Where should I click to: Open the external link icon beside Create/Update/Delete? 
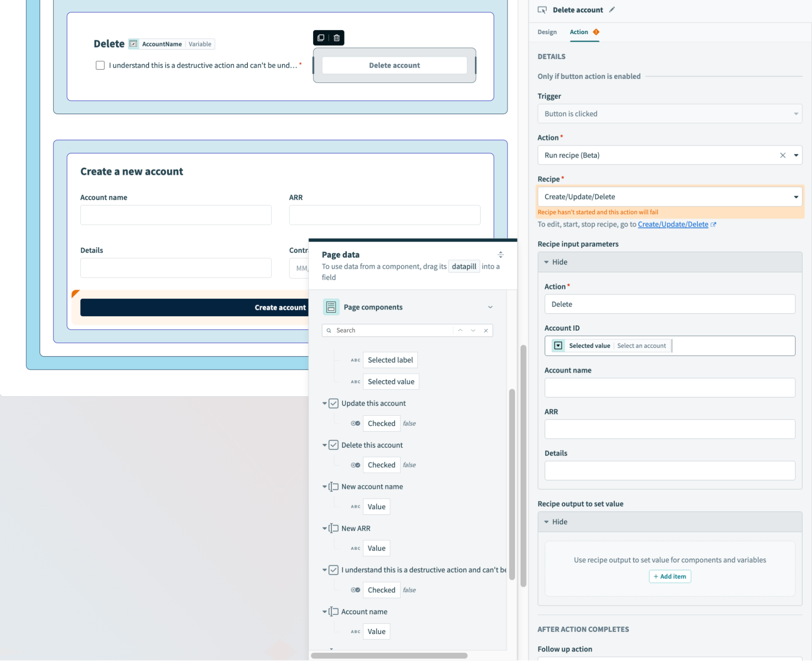714,224
